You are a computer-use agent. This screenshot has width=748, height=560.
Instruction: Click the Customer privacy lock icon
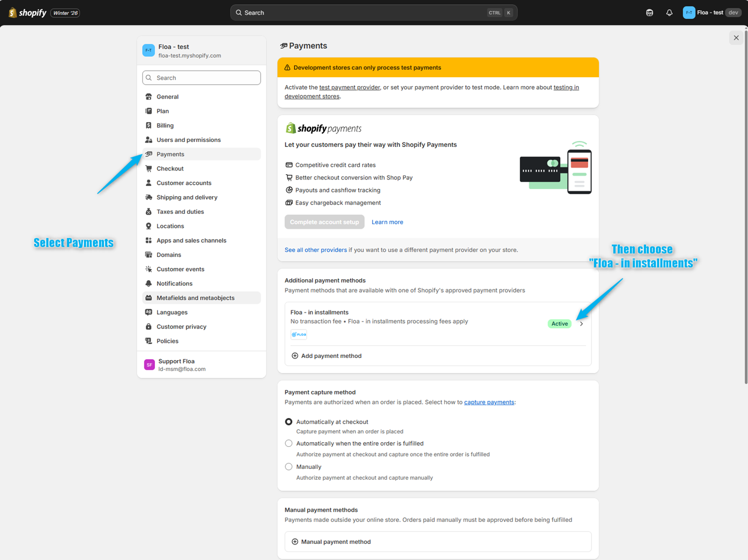click(x=149, y=327)
